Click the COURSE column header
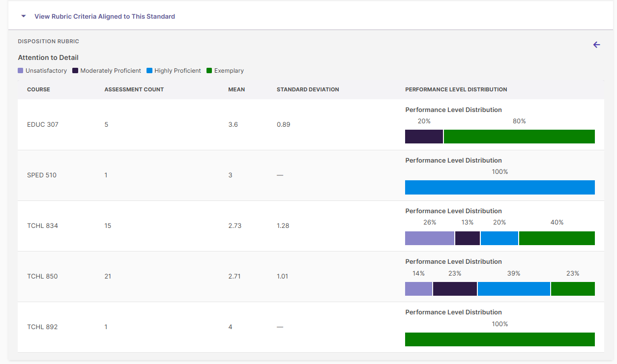The height and width of the screenshot is (364, 617). click(38, 89)
